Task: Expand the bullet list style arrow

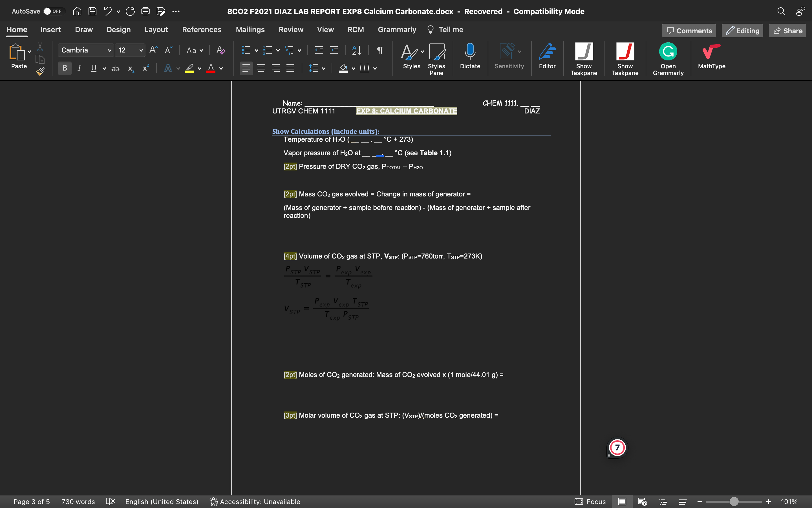Action: (256, 51)
